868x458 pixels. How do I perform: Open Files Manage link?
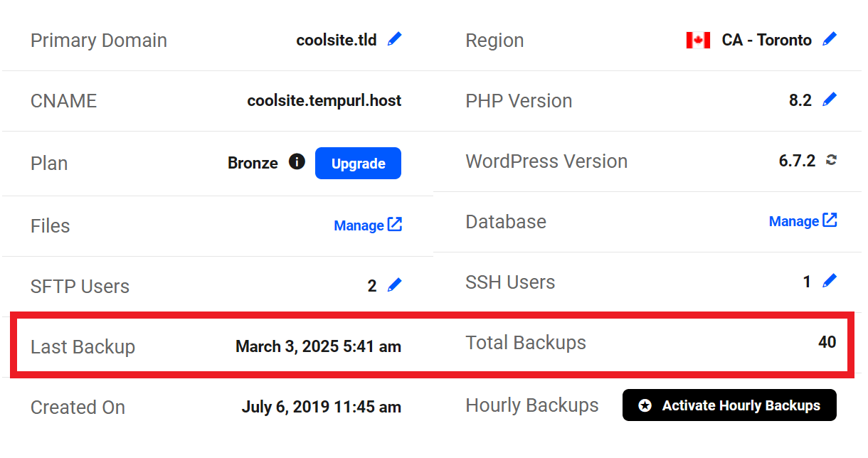[x=368, y=225]
